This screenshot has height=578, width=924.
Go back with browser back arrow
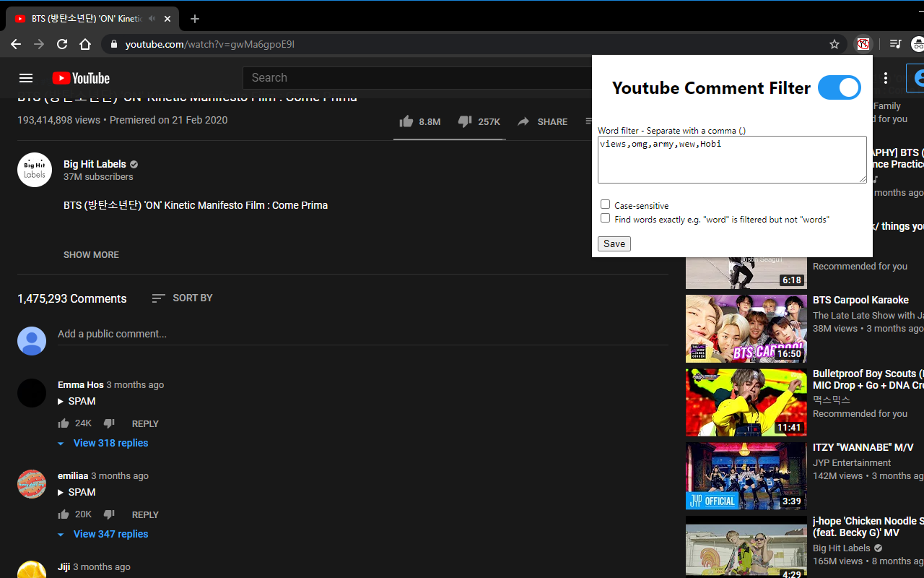point(16,44)
